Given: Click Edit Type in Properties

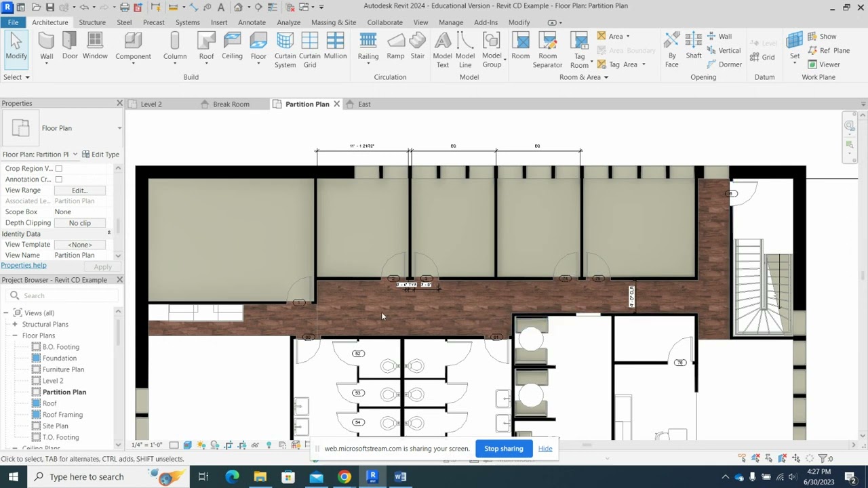Looking at the screenshot, I should (x=100, y=155).
